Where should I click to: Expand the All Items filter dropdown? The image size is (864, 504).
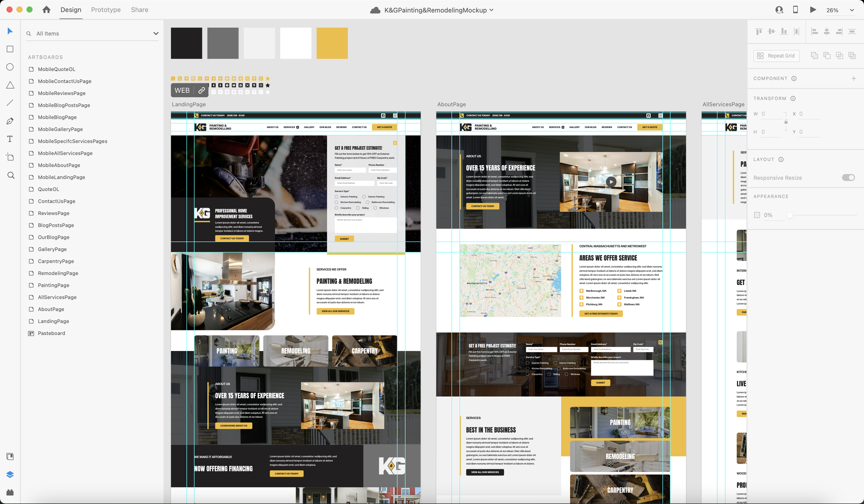pos(156,33)
